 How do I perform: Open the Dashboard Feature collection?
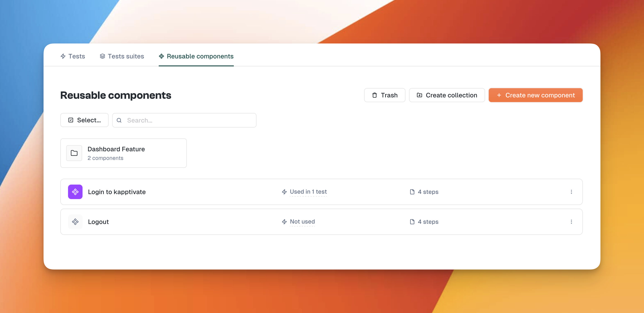(124, 153)
